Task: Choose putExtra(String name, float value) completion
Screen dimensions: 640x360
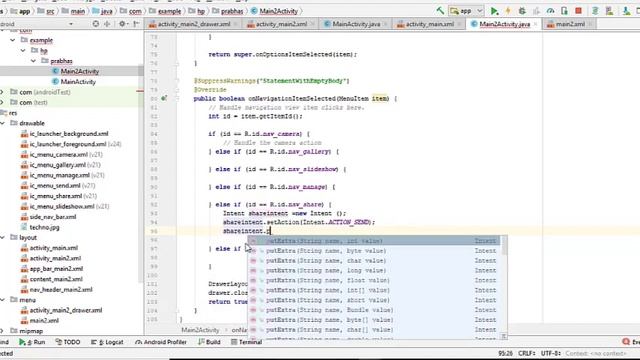Action: pyautogui.click(x=375, y=280)
